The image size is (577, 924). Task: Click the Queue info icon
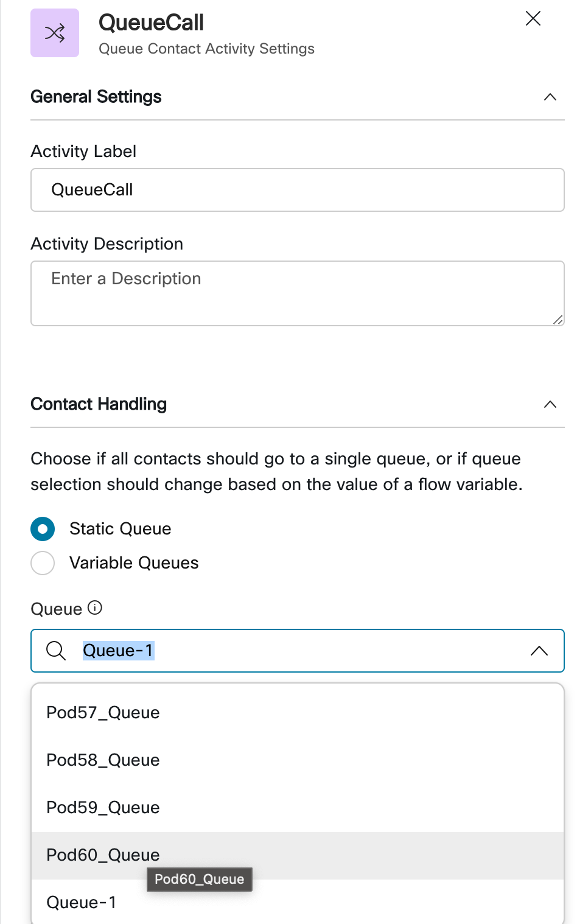95,607
